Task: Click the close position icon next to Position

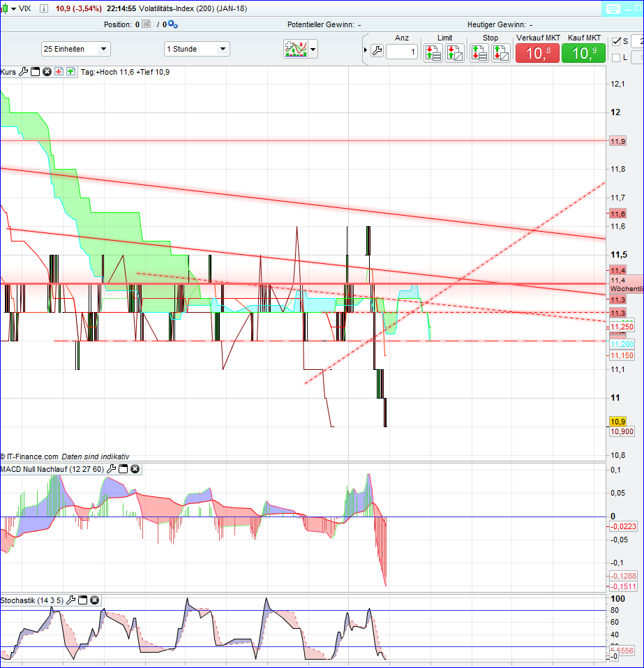Action: 146,24
